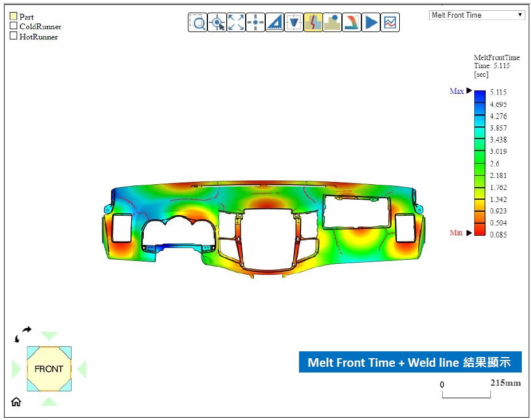
Task: Click the gate location funnel icon
Action: coord(294,23)
